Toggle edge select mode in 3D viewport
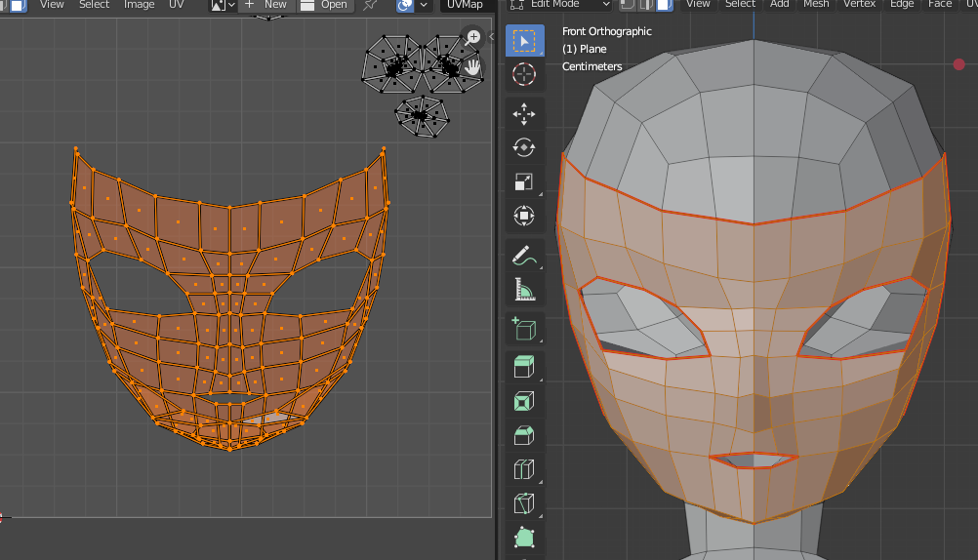This screenshot has height=560, width=978. pos(644,4)
